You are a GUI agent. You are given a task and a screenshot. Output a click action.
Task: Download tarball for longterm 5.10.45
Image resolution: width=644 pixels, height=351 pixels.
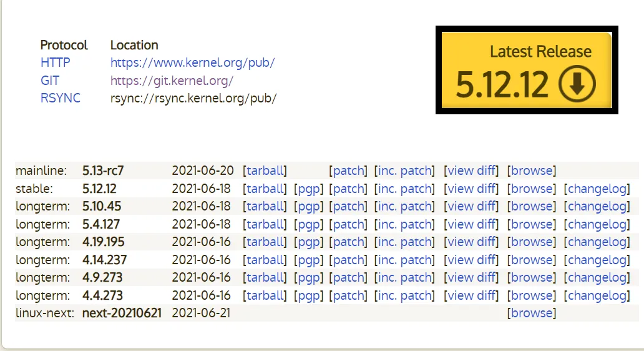(265, 206)
